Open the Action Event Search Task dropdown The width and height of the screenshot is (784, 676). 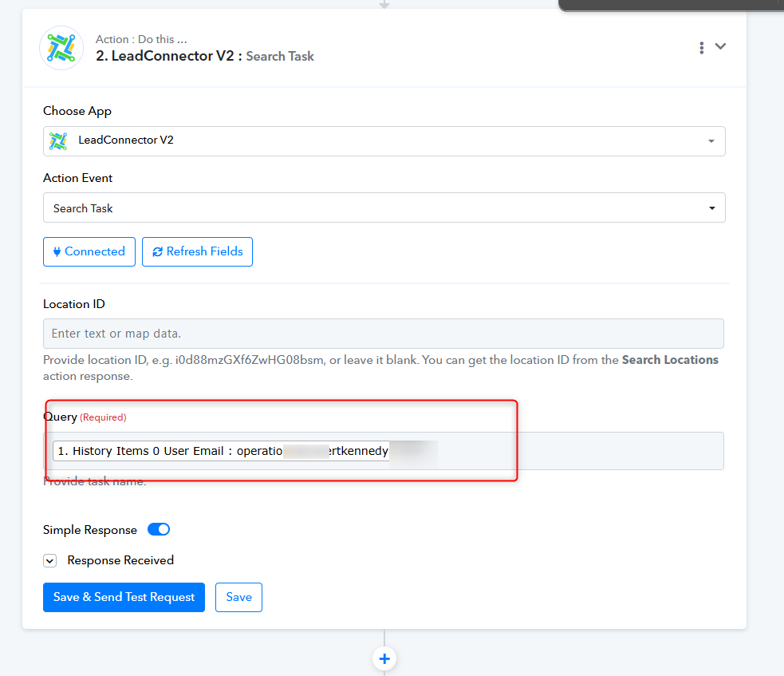[x=384, y=208]
